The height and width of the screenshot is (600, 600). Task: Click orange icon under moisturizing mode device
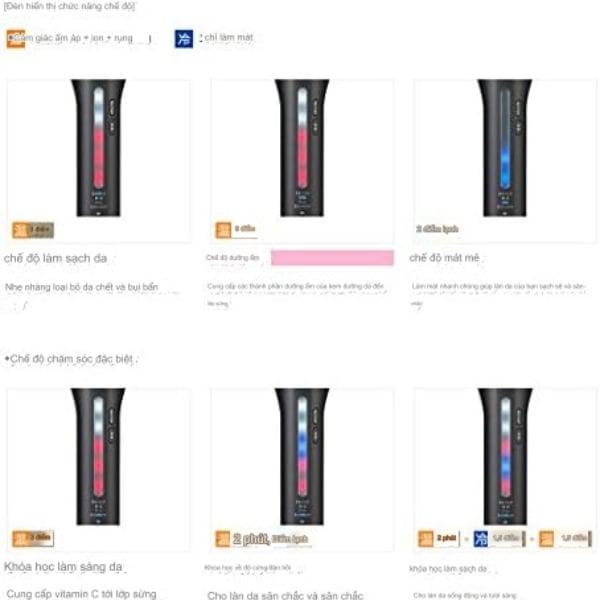[x=223, y=230]
